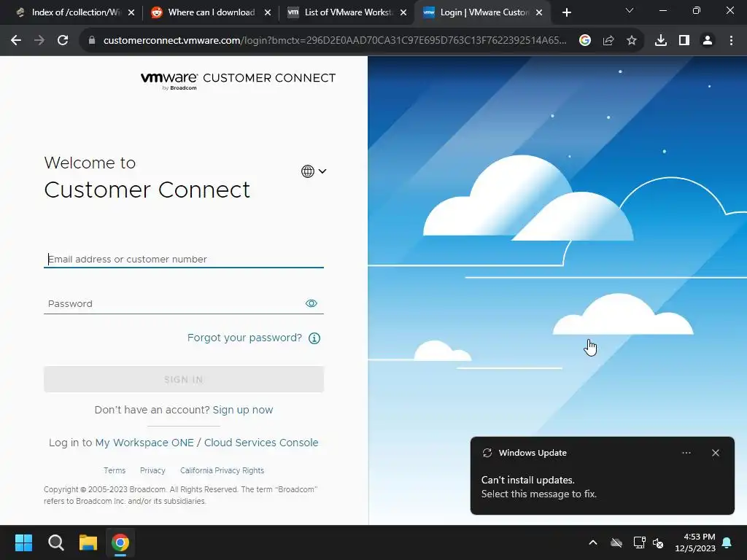Close the Index of /collection tab

click(131, 12)
